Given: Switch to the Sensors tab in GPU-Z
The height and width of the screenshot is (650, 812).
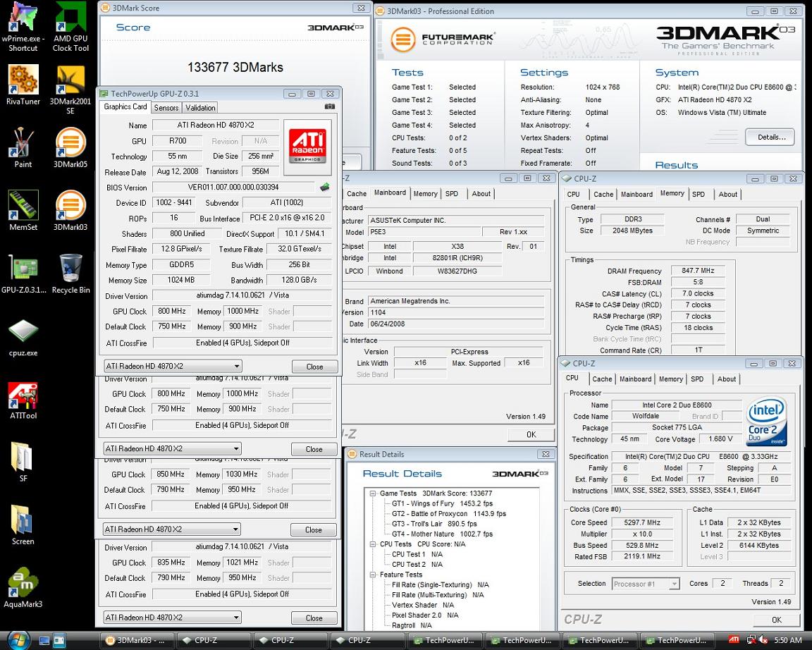Looking at the screenshot, I should point(166,108).
